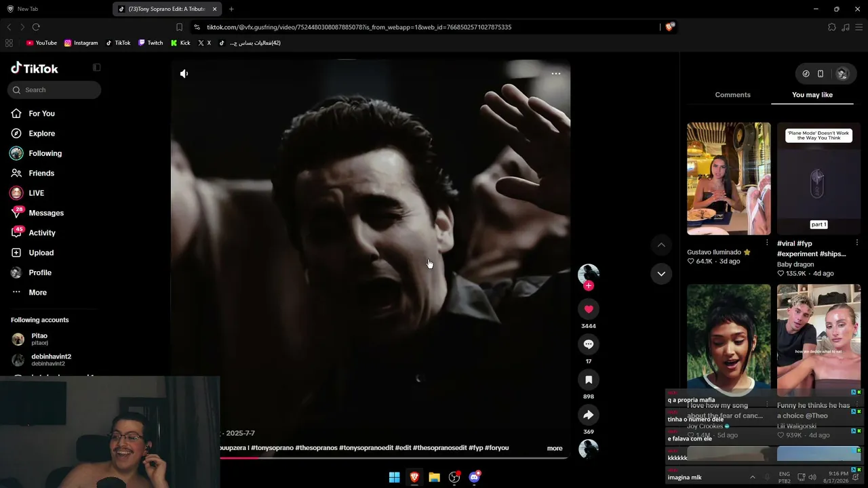Open the Twitch bookmark
The height and width of the screenshot is (488, 868).
tap(151, 43)
